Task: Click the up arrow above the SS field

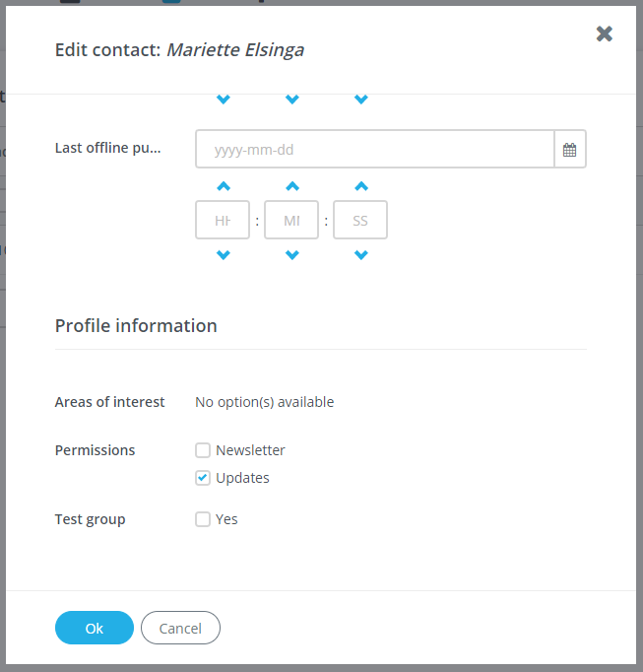Action: coord(360,186)
